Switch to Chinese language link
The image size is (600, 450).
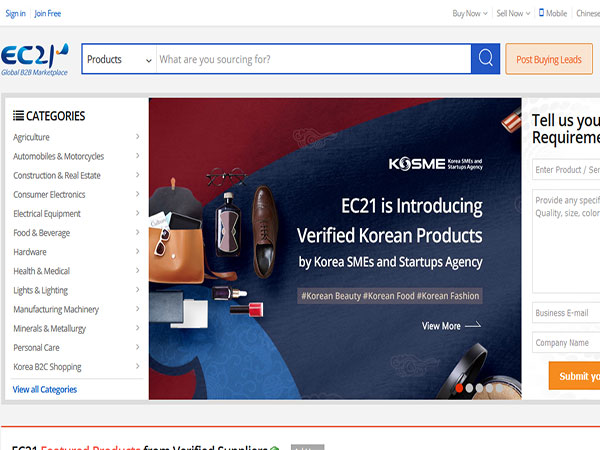tap(588, 13)
